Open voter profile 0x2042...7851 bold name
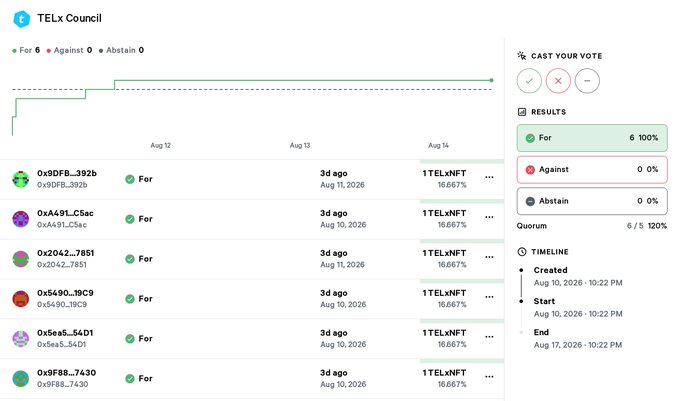Screen dimensions: 680x401 65,253
